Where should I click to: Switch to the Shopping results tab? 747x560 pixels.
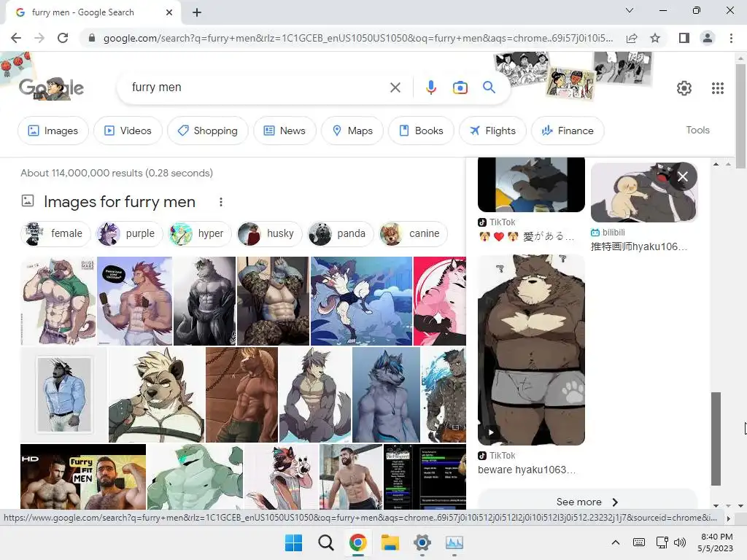(207, 131)
